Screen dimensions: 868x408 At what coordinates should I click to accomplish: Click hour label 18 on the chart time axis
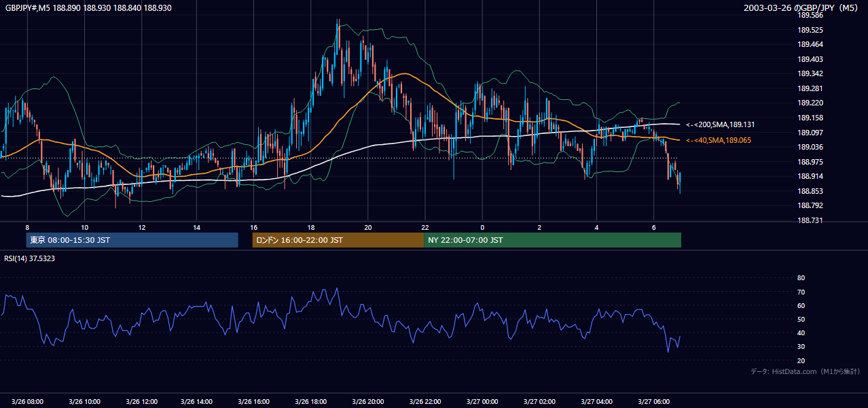pos(311,227)
